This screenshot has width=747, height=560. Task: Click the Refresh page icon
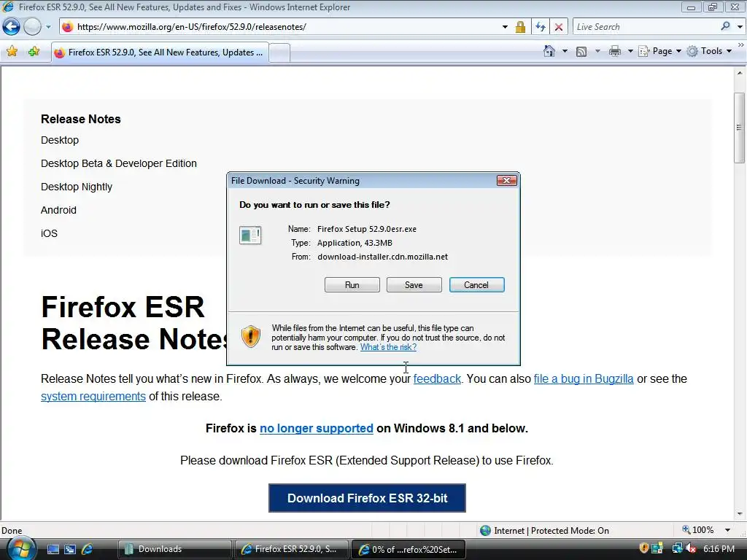click(541, 27)
